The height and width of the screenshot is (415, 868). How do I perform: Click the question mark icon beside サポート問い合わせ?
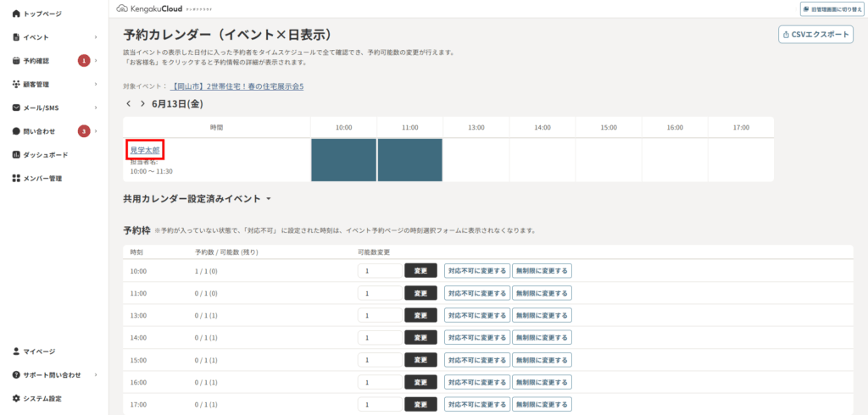pyautogui.click(x=16, y=374)
